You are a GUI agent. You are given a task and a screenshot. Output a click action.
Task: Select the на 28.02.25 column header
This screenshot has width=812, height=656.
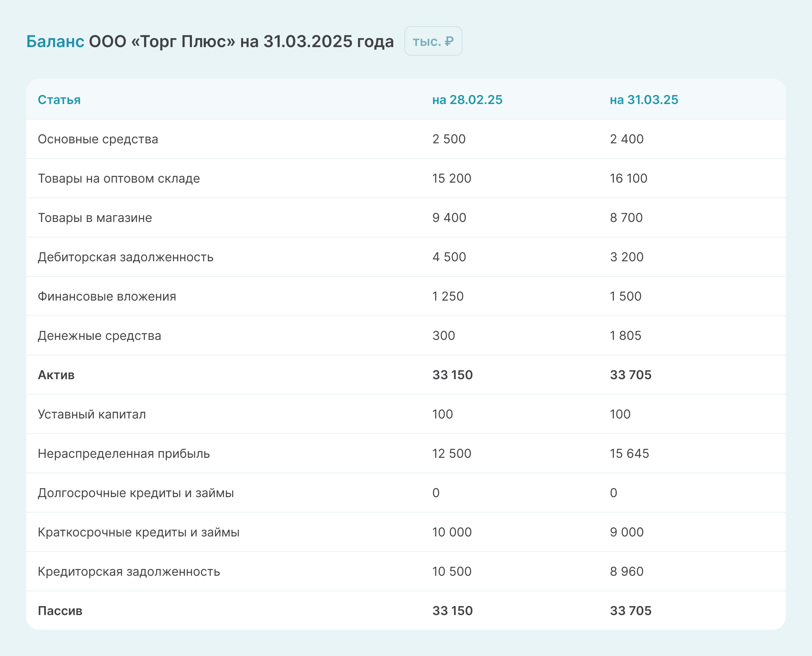tap(467, 100)
